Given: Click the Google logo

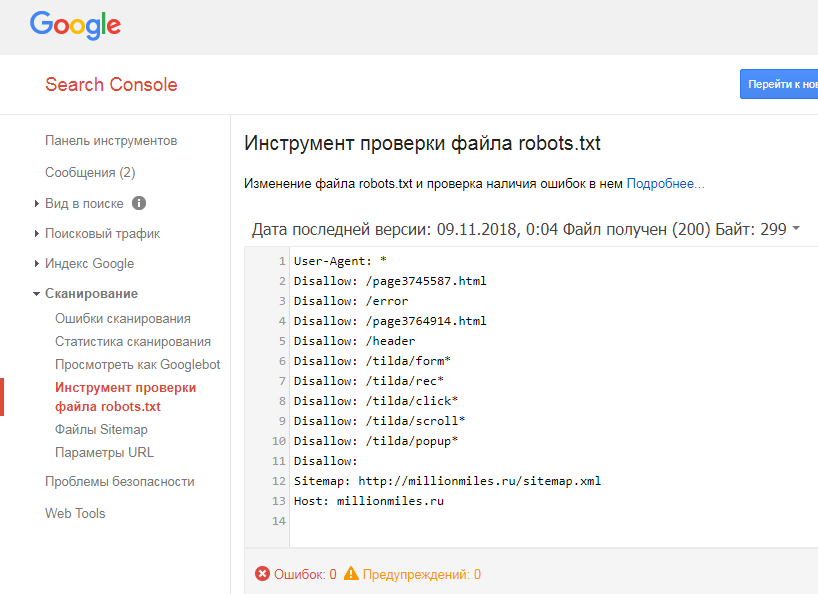Looking at the screenshot, I should pos(76,25).
